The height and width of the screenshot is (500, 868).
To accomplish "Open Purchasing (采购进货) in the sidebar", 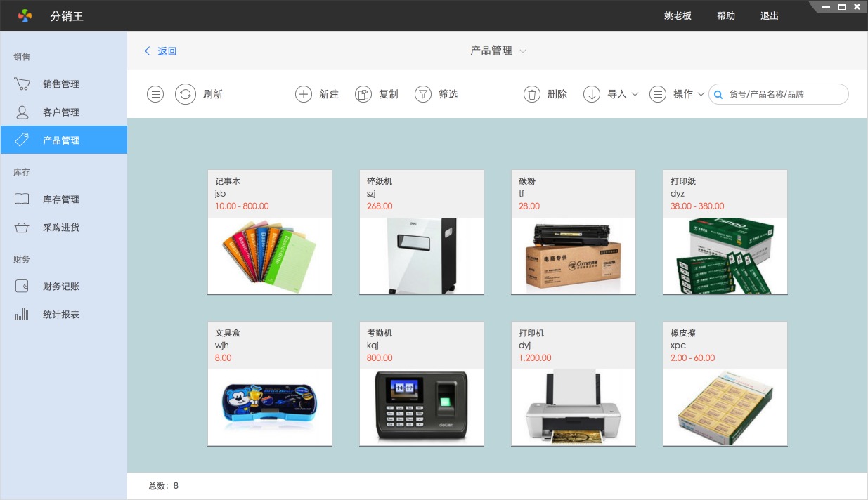I will coord(61,228).
